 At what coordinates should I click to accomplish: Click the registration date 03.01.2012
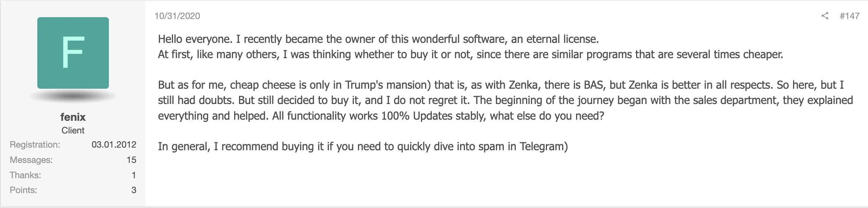pos(114,145)
